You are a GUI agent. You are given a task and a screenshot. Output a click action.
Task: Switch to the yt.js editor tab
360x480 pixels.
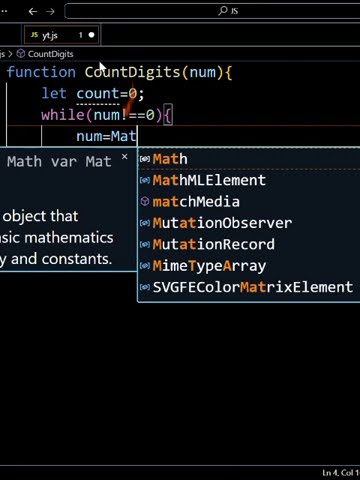point(61,35)
